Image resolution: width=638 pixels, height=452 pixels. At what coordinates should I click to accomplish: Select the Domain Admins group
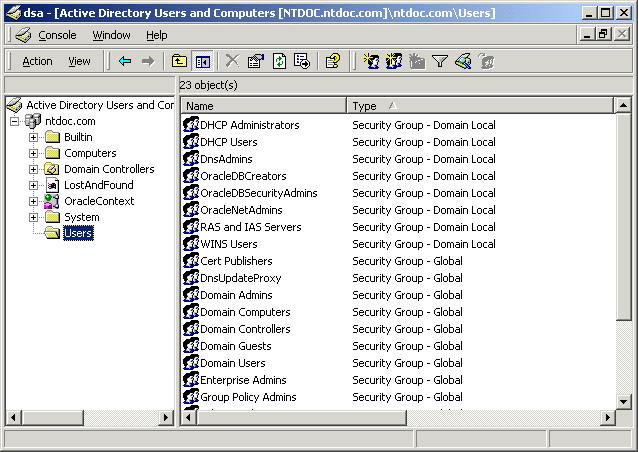236,295
